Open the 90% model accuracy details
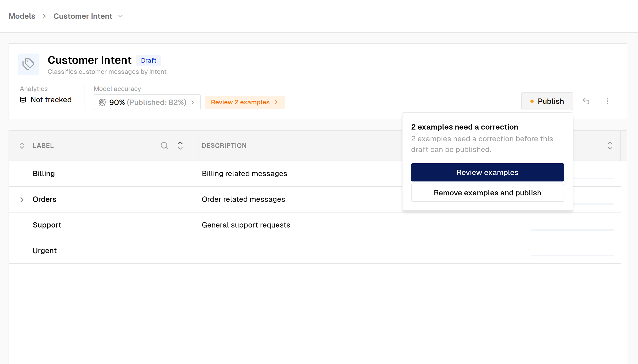This screenshot has width=638, height=364. click(147, 102)
